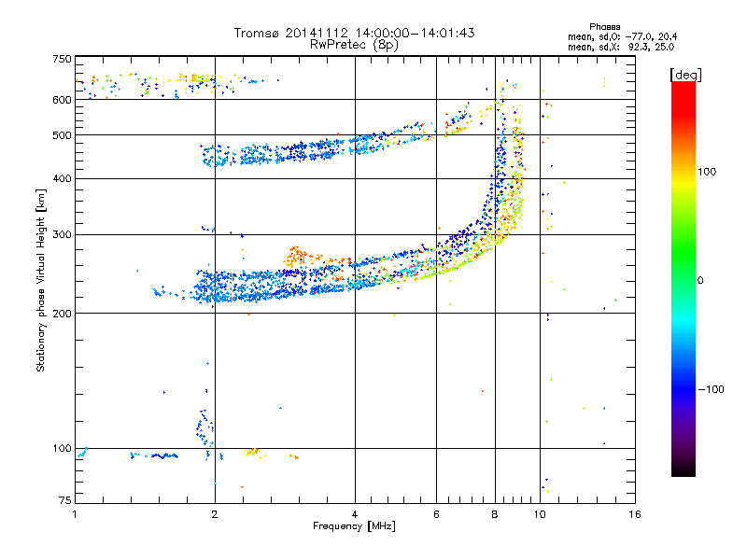
Task: Click colorbar tick label '0'
Action: tap(700, 281)
